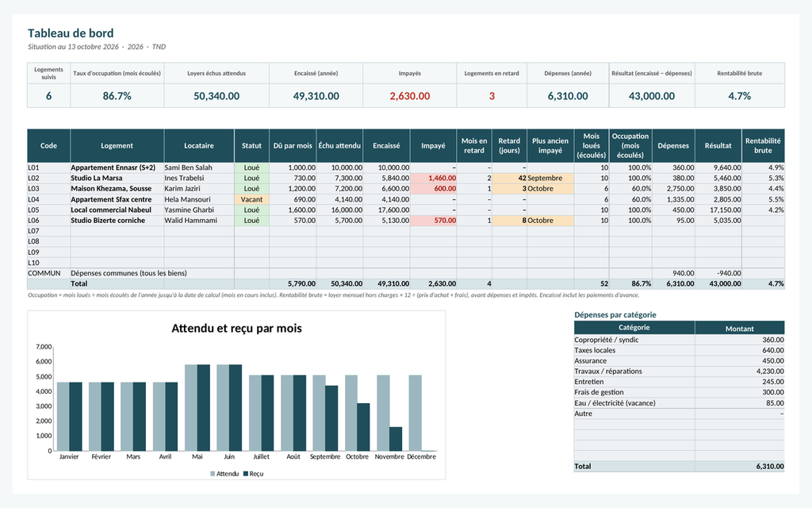The width and height of the screenshot is (812, 508).
Task: Click the Studio La Marsa row name
Action: click(117, 178)
